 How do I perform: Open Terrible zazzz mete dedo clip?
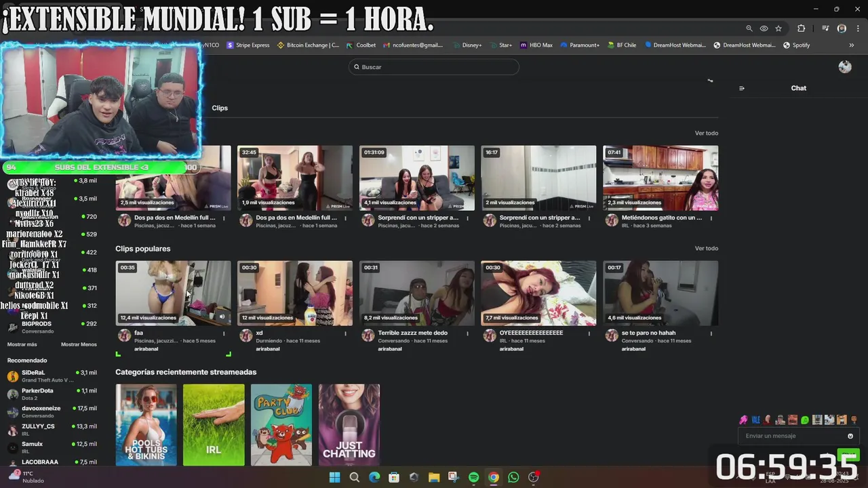417,293
